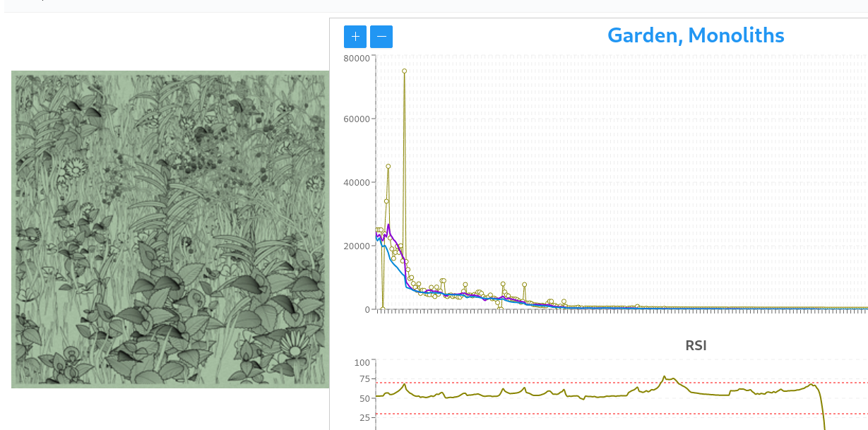Click the 25 label on RSI axis

364,418
